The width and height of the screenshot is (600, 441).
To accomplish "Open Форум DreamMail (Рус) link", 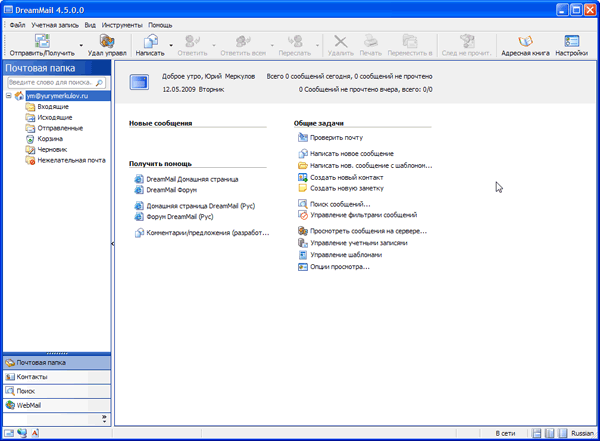I will pyautogui.click(x=180, y=217).
